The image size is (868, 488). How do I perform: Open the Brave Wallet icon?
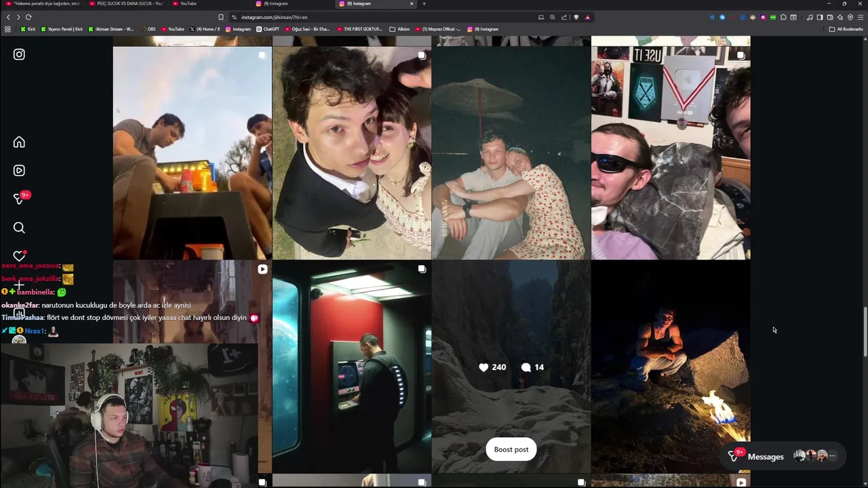830,17
